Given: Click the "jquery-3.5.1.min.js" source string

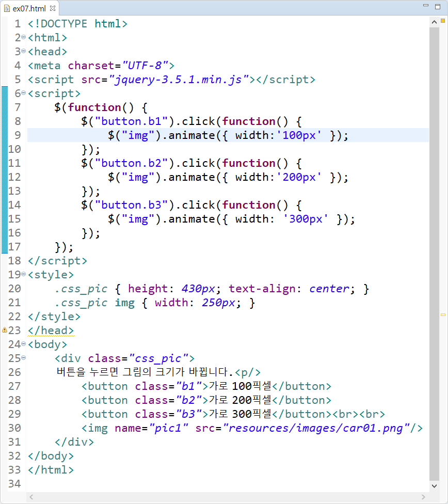Looking at the screenshot, I should 179,80.
